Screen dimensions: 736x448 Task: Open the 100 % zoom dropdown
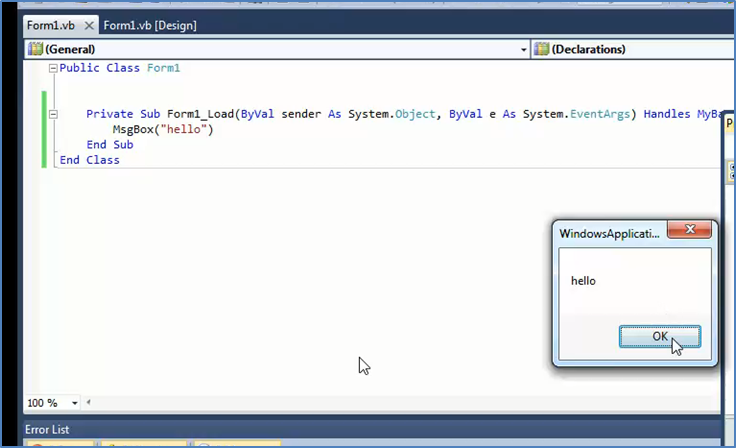pos(74,403)
